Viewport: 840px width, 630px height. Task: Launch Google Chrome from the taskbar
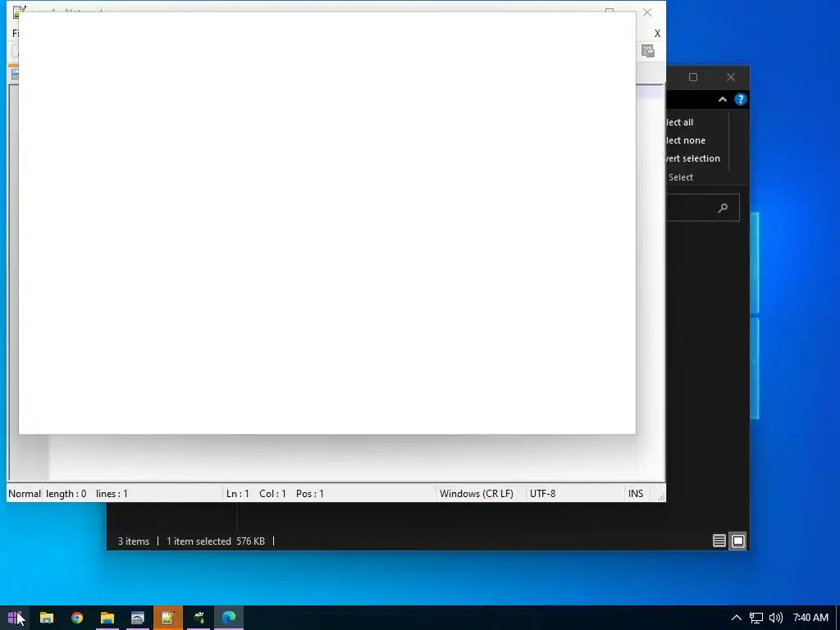(x=77, y=618)
